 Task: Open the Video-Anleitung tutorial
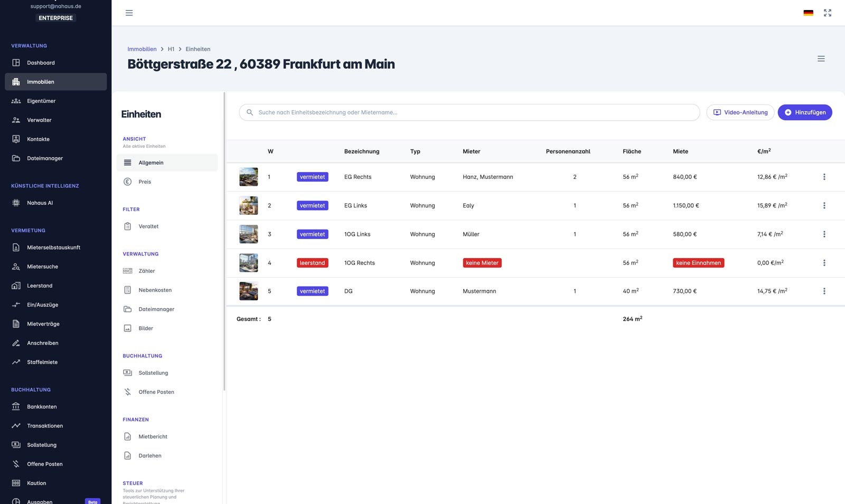(740, 112)
